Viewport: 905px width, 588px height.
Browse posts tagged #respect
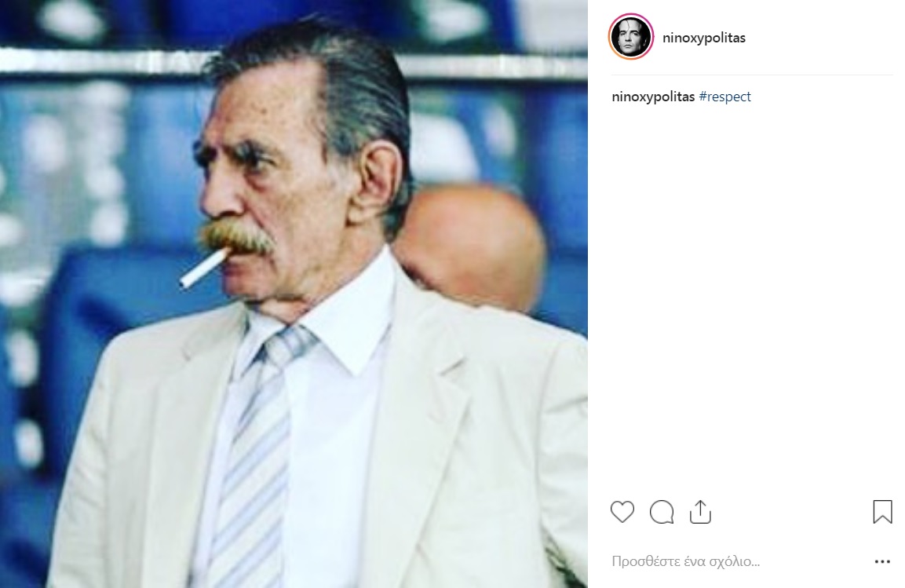pos(724,97)
